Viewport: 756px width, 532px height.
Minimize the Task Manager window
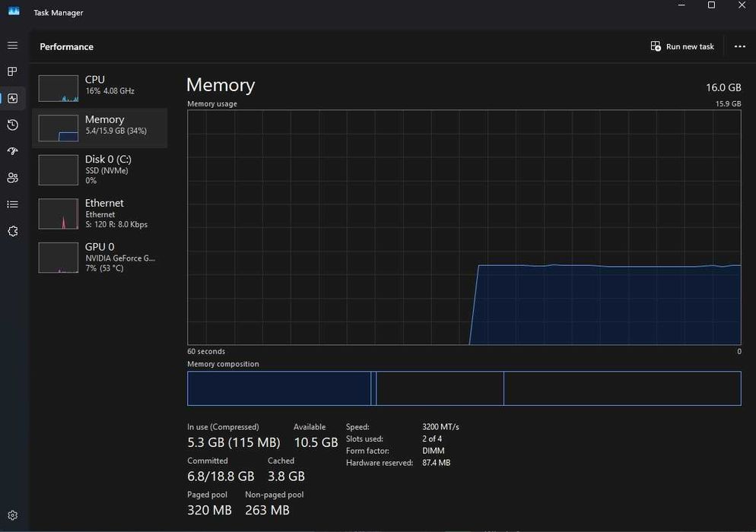(x=681, y=5)
